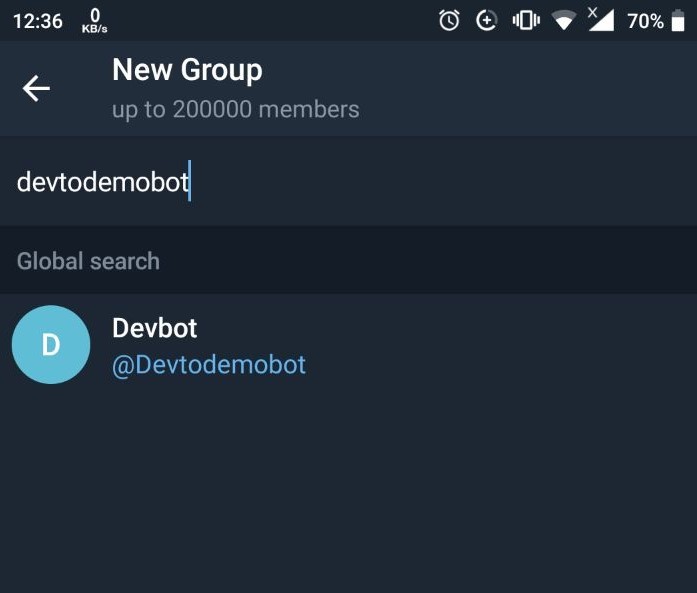697x593 pixels.
Task: Tap the vibrate mode status icon
Action: pyautogui.click(x=526, y=20)
